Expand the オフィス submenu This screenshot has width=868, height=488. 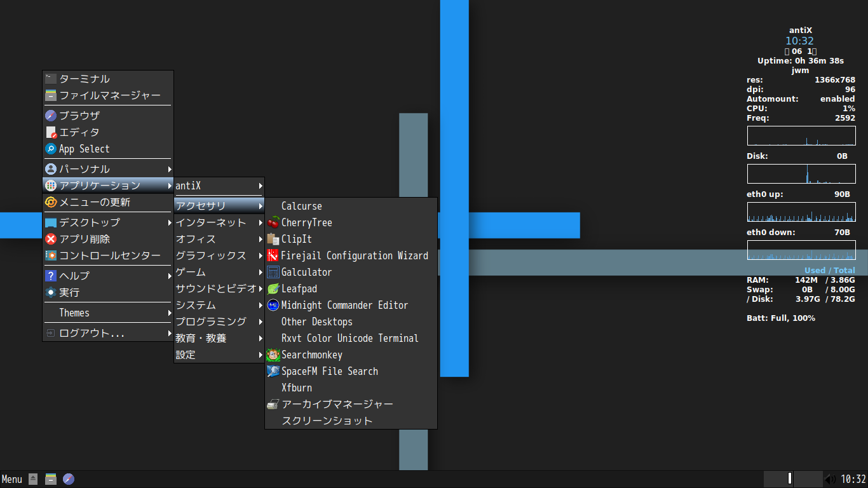219,239
